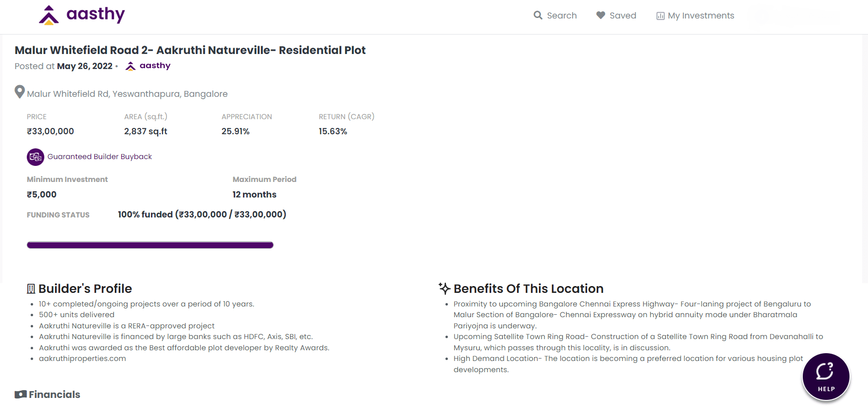868x414 pixels.
Task: Click the Financials section heading
Action: pos(55,395)
